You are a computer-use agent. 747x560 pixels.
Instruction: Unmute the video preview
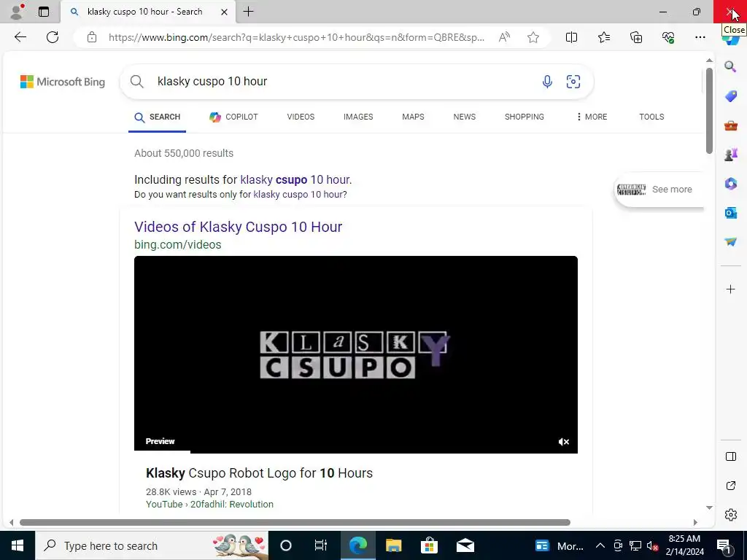[564, 441]
